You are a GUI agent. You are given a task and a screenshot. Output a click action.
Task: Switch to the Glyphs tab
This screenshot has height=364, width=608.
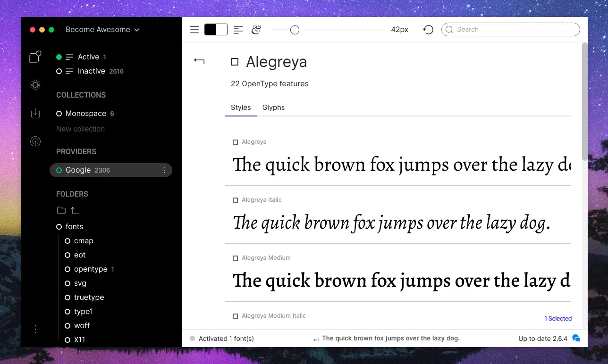(273, 108)
